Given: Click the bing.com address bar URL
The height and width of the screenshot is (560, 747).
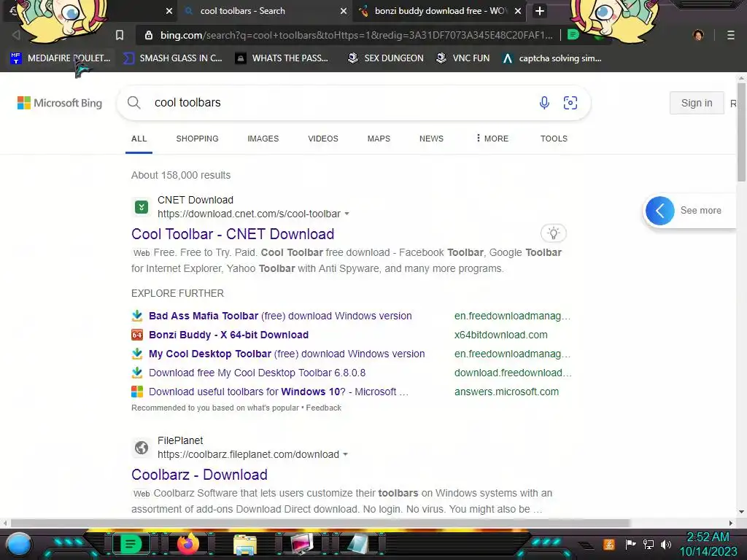Looking at the screenshot, I should pos(356,35).
